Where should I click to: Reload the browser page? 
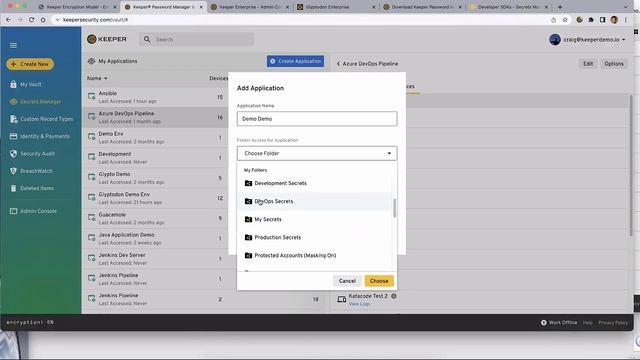tap(31, 20)
